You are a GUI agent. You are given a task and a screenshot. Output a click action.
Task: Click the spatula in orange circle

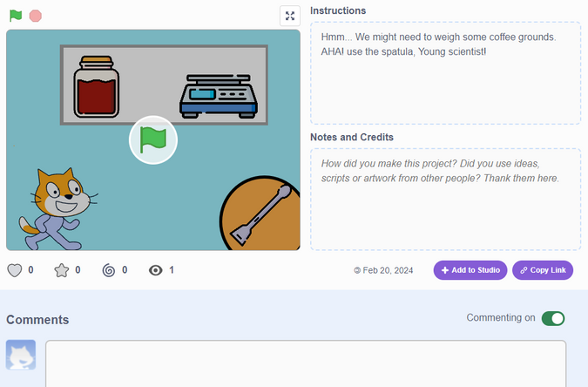[x=260, y=215]
